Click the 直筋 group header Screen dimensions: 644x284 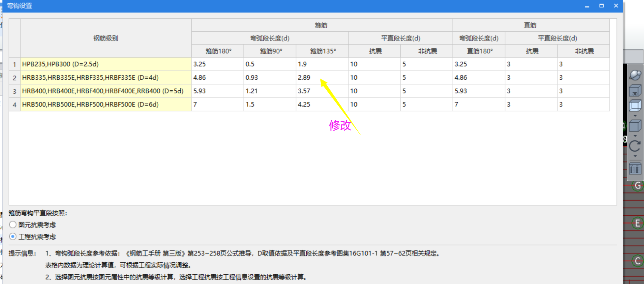point(531,25)
